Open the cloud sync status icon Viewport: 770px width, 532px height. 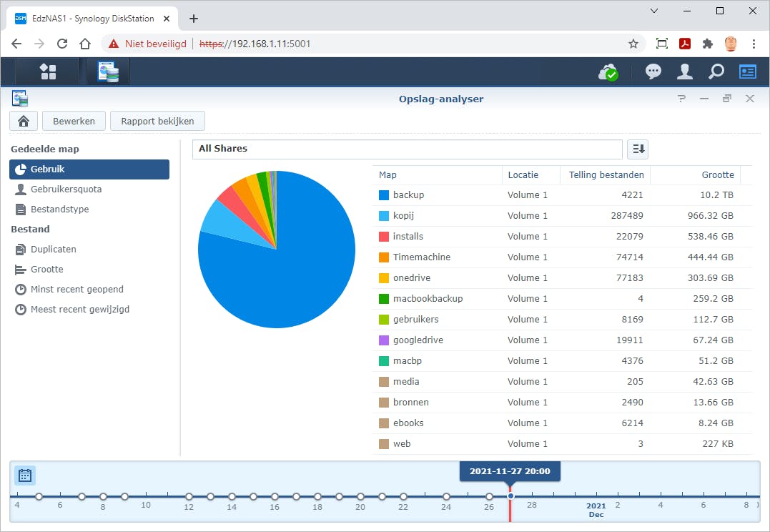(608, 72)
